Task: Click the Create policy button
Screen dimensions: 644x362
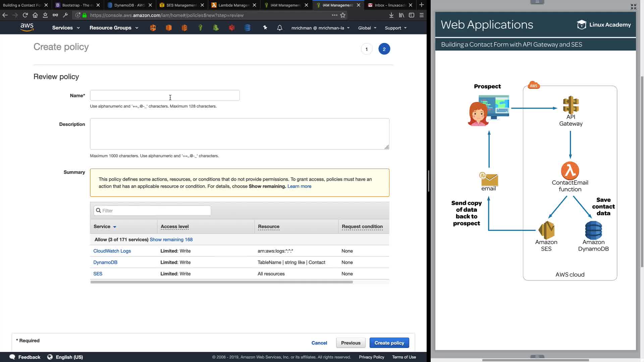Action: [389, 343]
